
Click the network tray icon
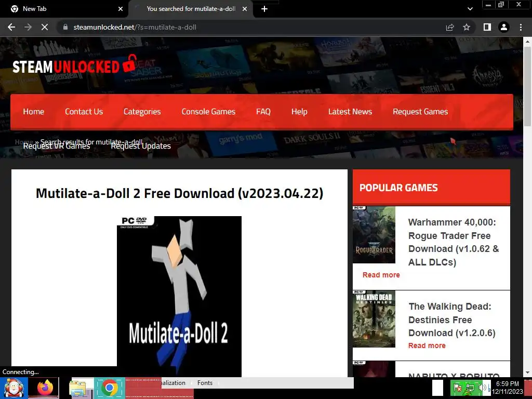click(470, 388)
